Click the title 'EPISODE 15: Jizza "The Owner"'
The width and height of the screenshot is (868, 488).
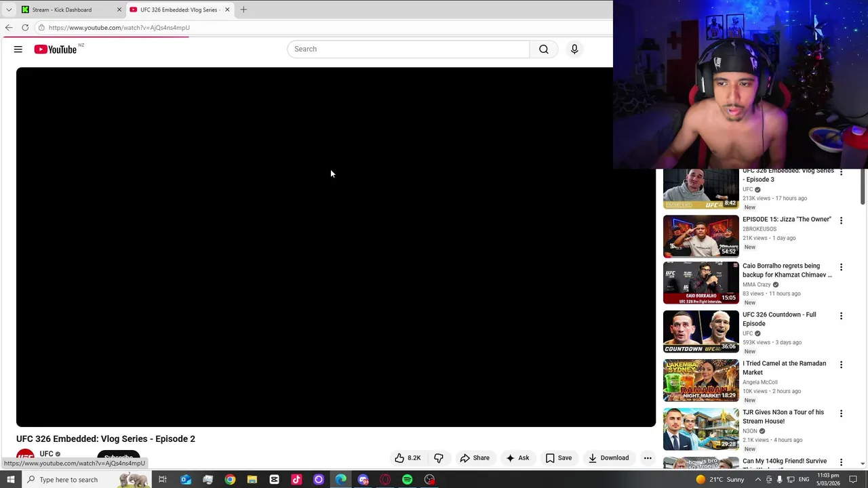[787, 220]
